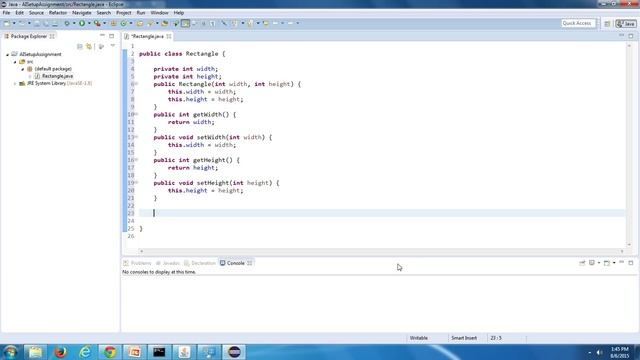The image size is (640, 360).
Task: Click the Save toolbar icon
Action: (37, 23)
